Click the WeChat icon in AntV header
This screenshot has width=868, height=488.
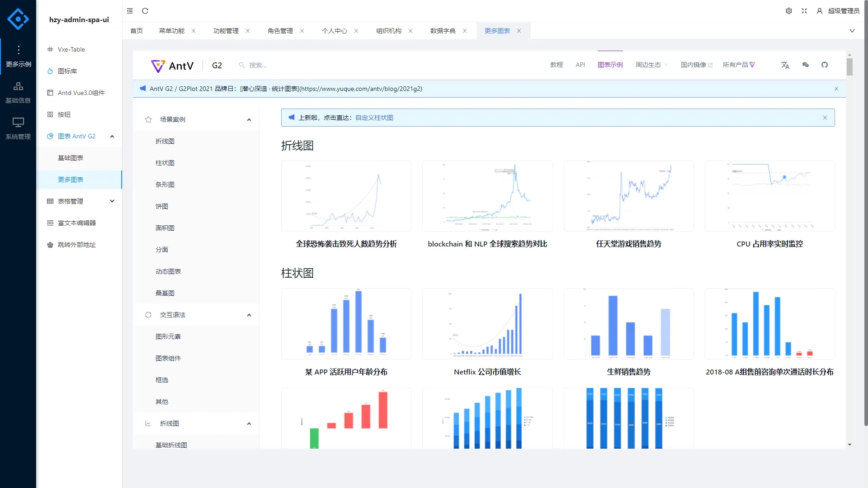[805, 65]
